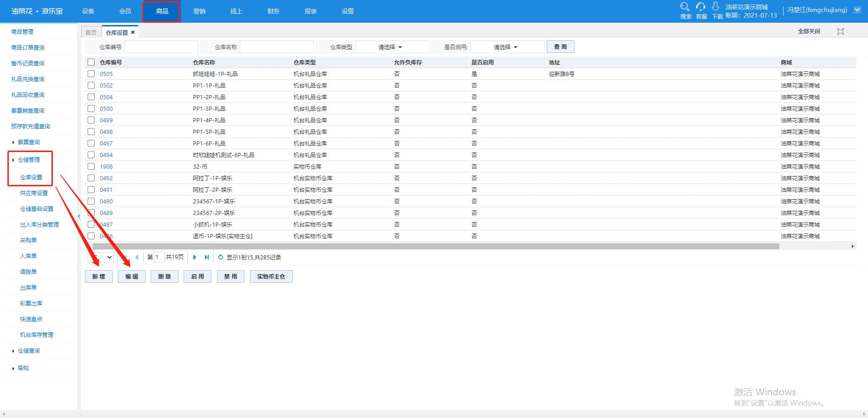
Task: Collapse the 仓储管理 tree node
Action: tap(13, 160)
